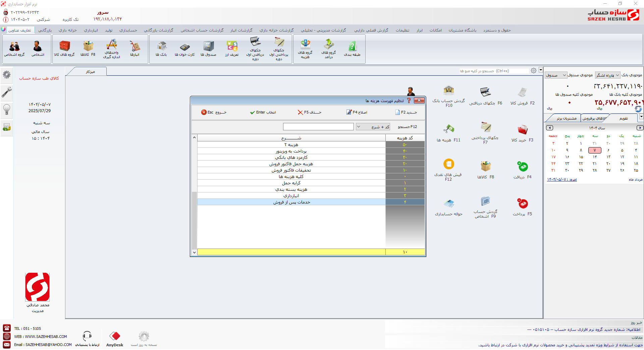Open the کالاها (F8) toolbar icon

click(88, 49)
